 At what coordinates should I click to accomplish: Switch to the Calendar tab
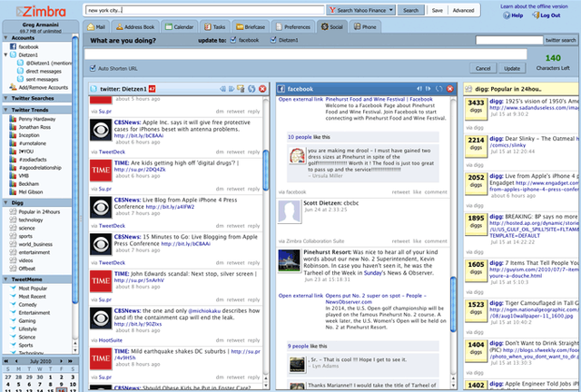pos(180,26)
